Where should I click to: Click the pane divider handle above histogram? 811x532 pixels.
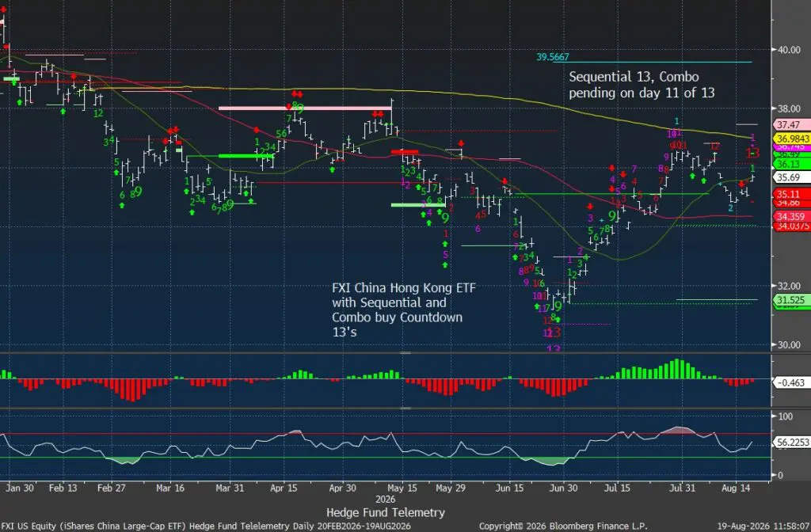pyautogui.click(x=405, y=353)
